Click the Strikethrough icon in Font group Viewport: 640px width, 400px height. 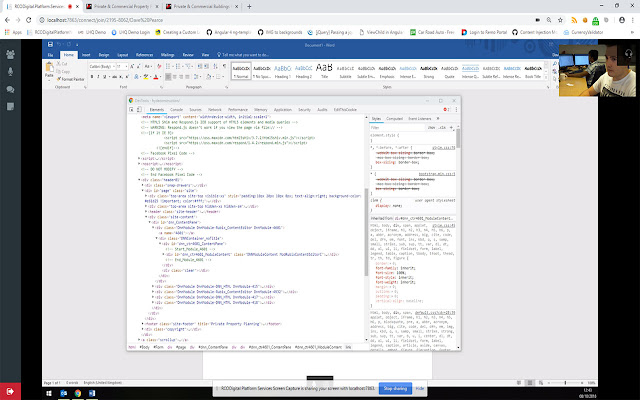pos(114,77)
